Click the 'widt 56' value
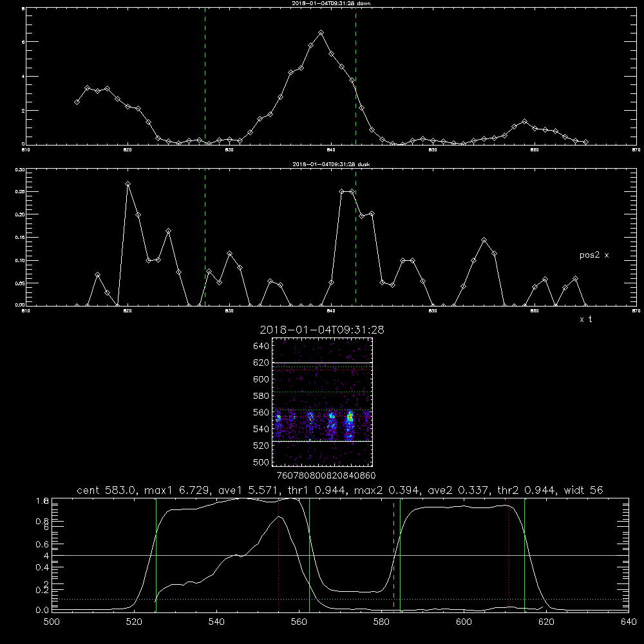The image size is (644, 644). [583, 490]
